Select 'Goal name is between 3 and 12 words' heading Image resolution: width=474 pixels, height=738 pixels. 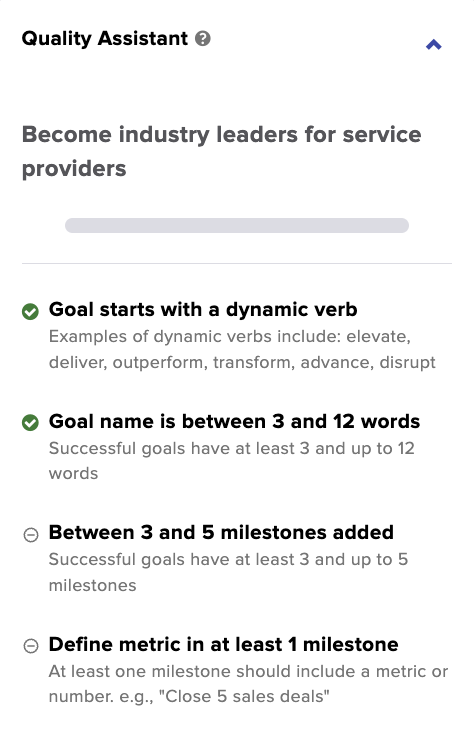[x=234, y=421]
